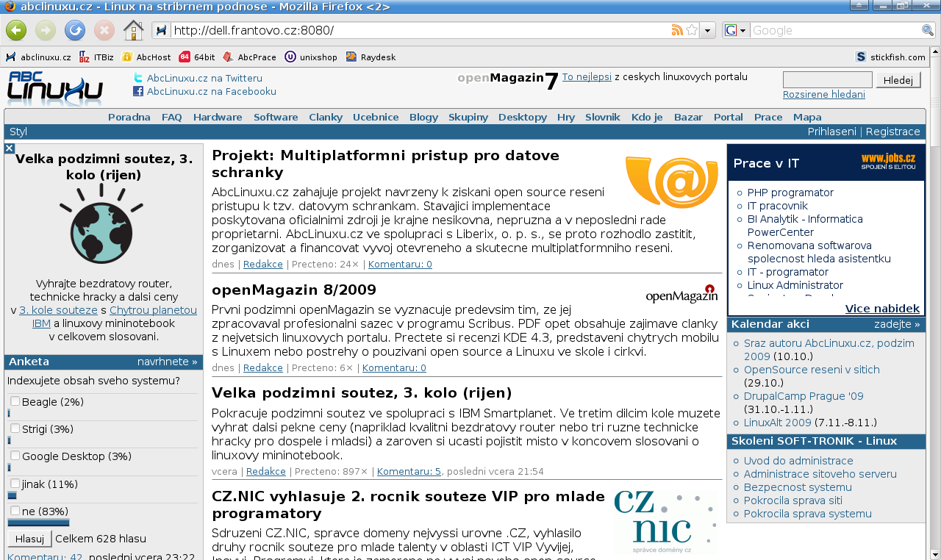The width and height of the screenshot is (941, 560).
Task: Open LinuxAlt 2009 event link
Action: 777,423
